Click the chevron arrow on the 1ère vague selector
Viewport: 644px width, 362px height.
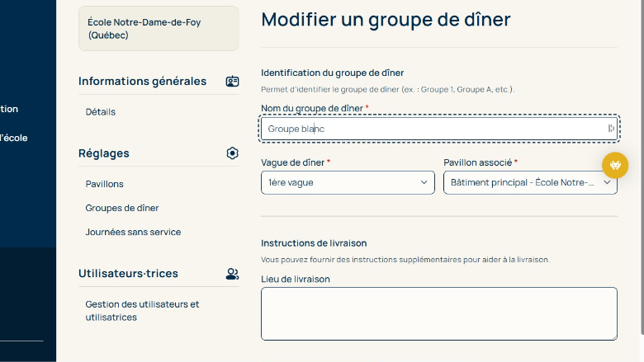coord(424,182)
